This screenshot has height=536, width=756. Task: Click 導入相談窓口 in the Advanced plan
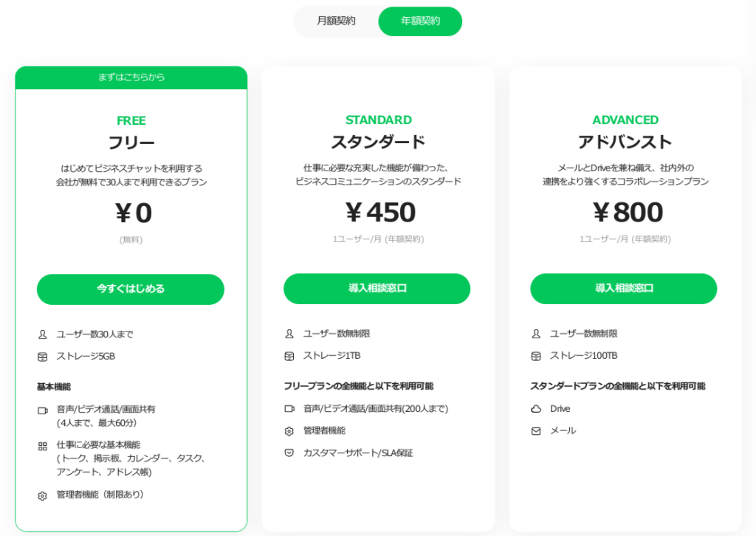point(623,289)
